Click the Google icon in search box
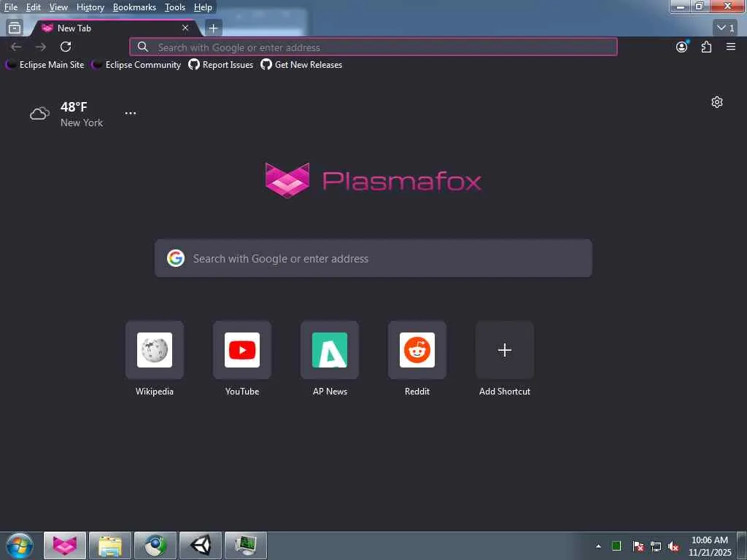The image size is (747, 560). pos(176,258)
